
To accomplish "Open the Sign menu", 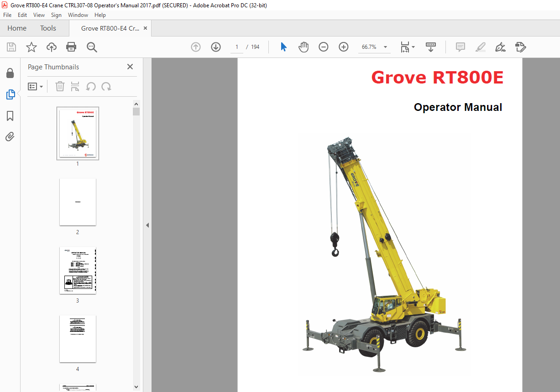I will [x=56, y=15].
